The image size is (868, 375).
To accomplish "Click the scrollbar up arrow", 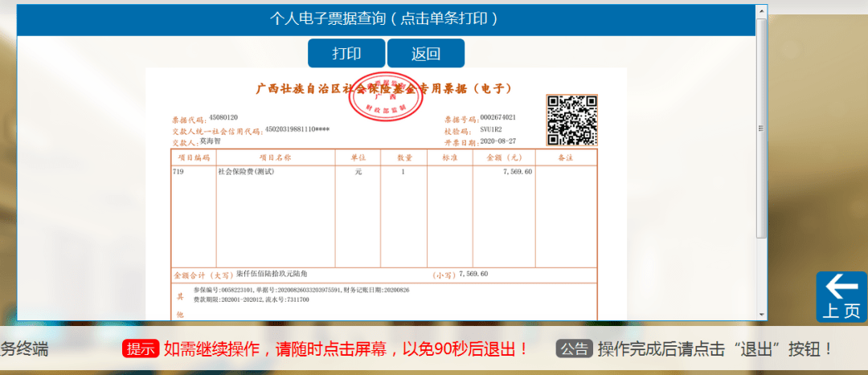I will [762, 10].
